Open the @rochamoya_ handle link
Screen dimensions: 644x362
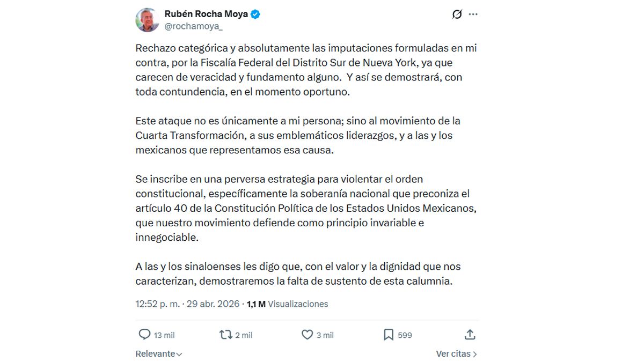pyautogui.click(x=189, y=26)
